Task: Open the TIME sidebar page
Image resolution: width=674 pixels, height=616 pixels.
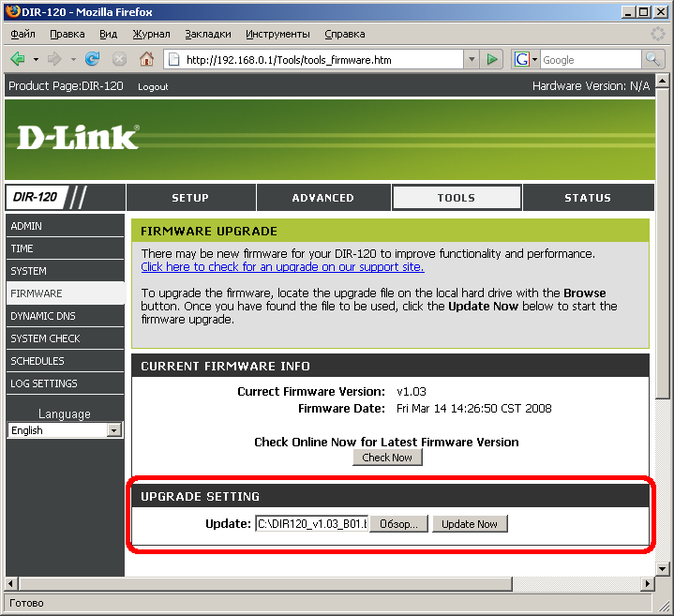Action: pos(65,248)
